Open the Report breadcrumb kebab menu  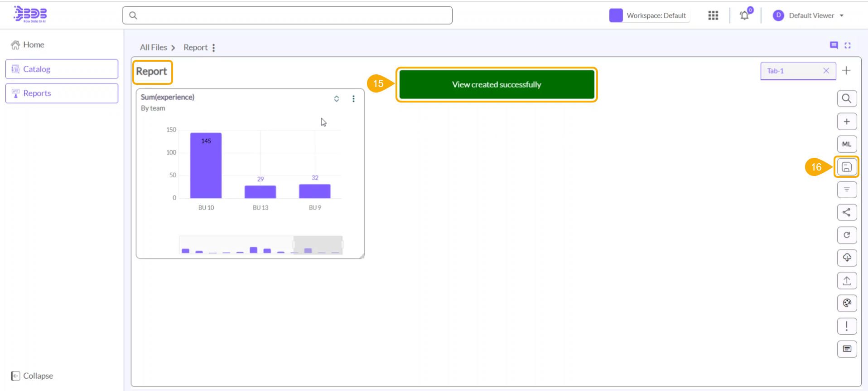click(214, 48)
